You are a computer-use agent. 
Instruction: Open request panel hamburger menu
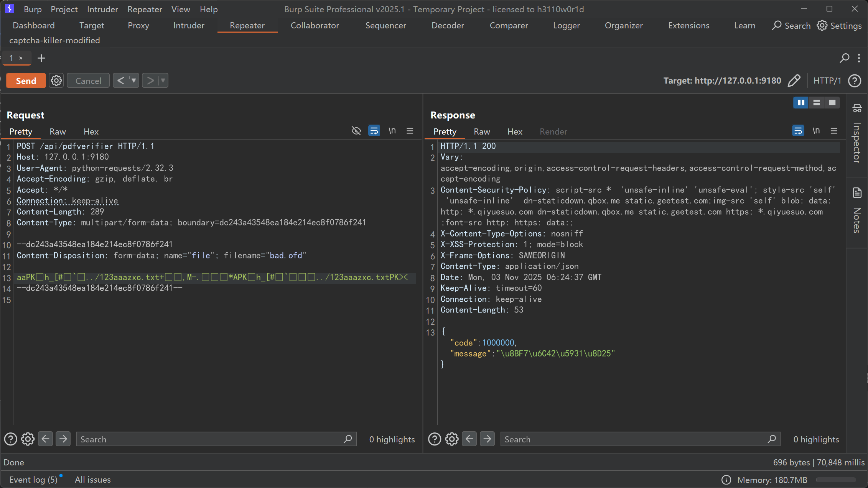click(410, 131)
